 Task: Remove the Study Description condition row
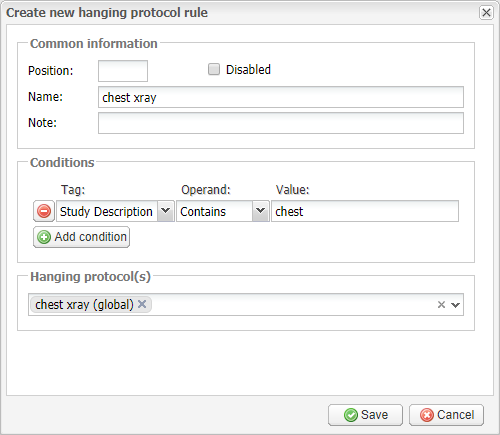pyautogui.click(x=44, y=211)
